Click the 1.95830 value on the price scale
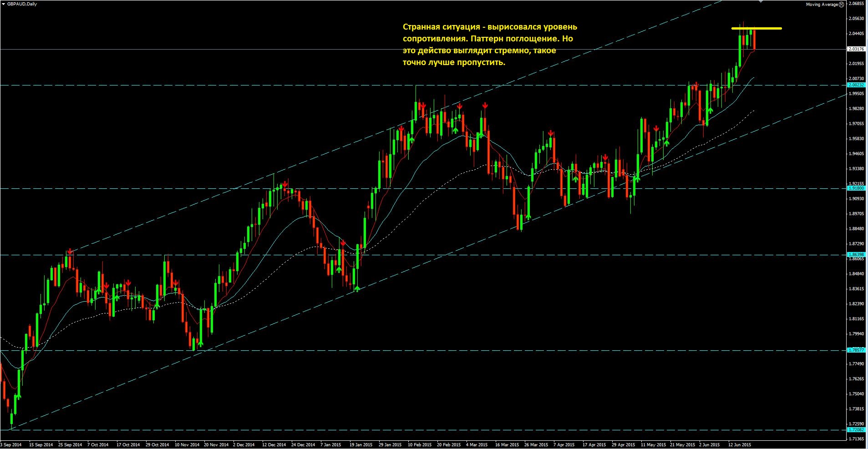868x449 pixels. click(x=857, y=139)
